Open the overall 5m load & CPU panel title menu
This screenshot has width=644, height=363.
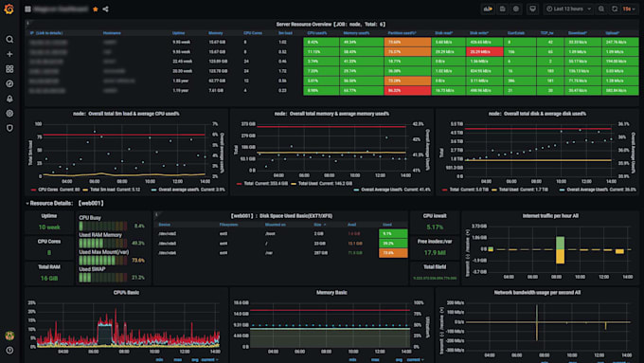[x=126, y=114]
